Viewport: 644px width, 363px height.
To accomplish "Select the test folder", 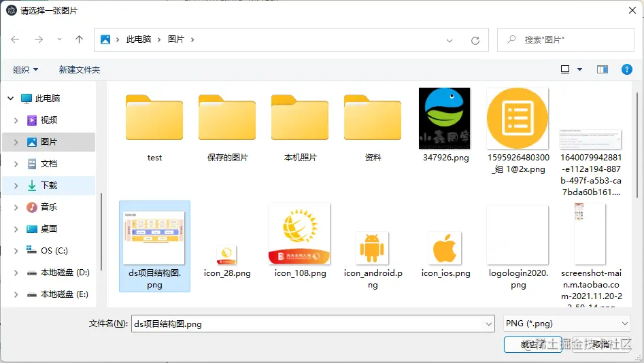I will click(154, 126).
